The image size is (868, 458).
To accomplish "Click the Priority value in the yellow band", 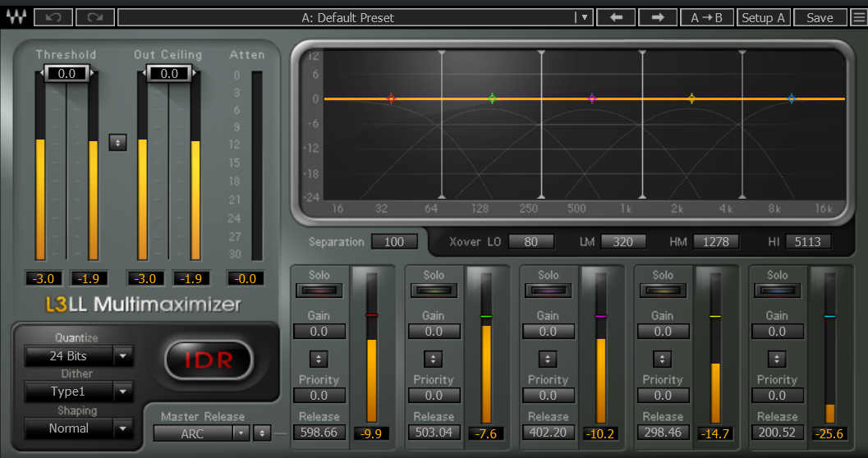I will 663,396.
